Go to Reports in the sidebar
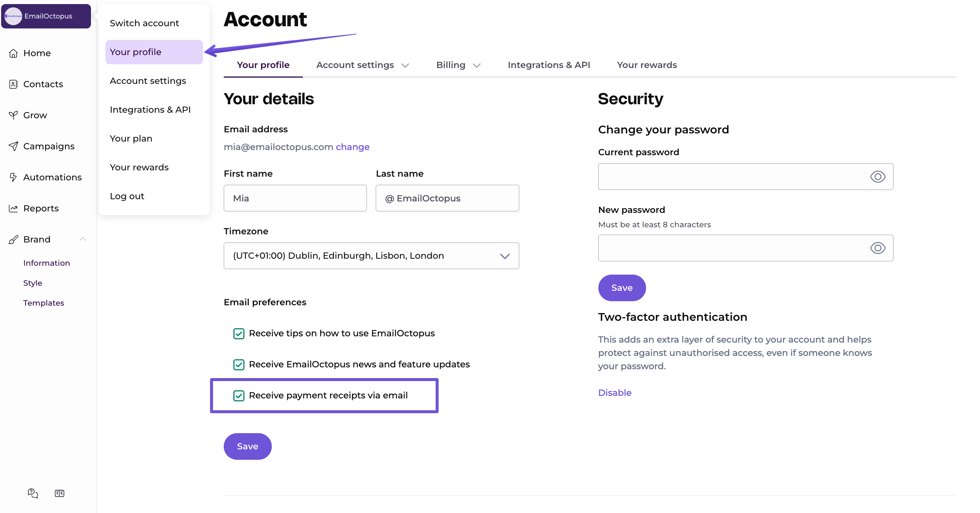This screenshot has width=980, height=513. point(41,208)
